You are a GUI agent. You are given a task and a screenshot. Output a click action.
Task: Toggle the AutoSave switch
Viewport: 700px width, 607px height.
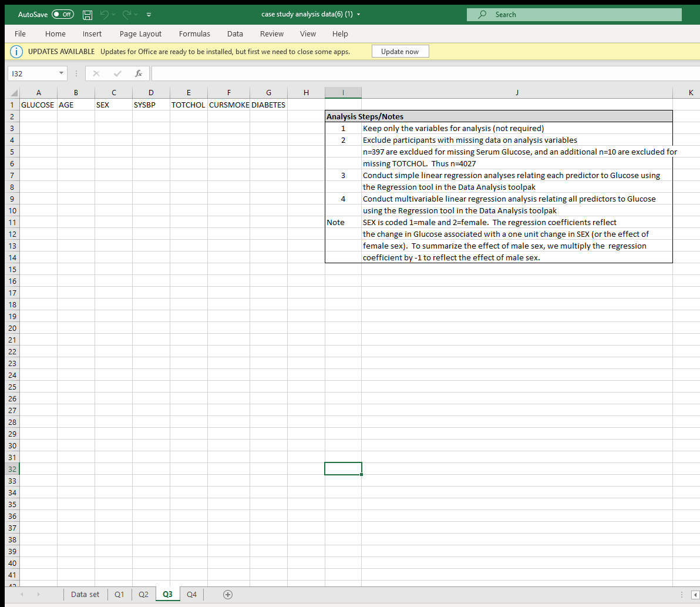[x=63, y=14]
